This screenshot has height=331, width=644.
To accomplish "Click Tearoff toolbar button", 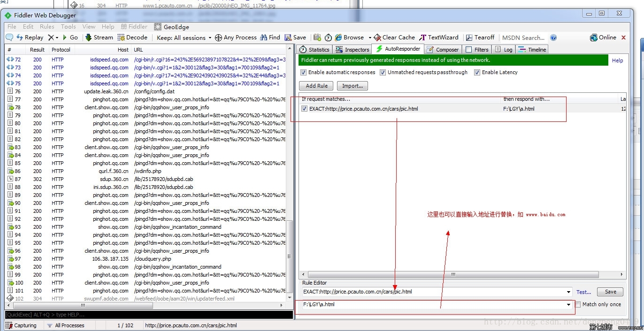I will pyautogui.click(x=480, y=38).
